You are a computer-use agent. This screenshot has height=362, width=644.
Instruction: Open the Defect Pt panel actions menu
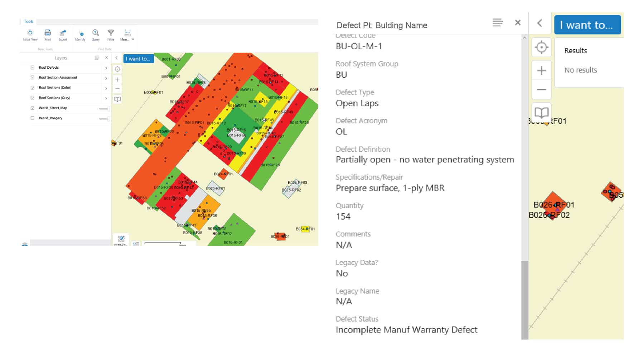(498, 23)
